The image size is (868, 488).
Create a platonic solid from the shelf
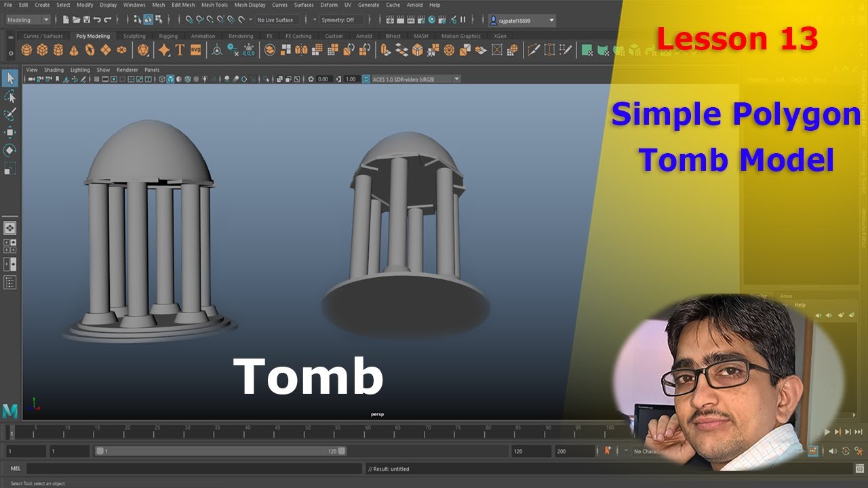(x=143, y=49)
